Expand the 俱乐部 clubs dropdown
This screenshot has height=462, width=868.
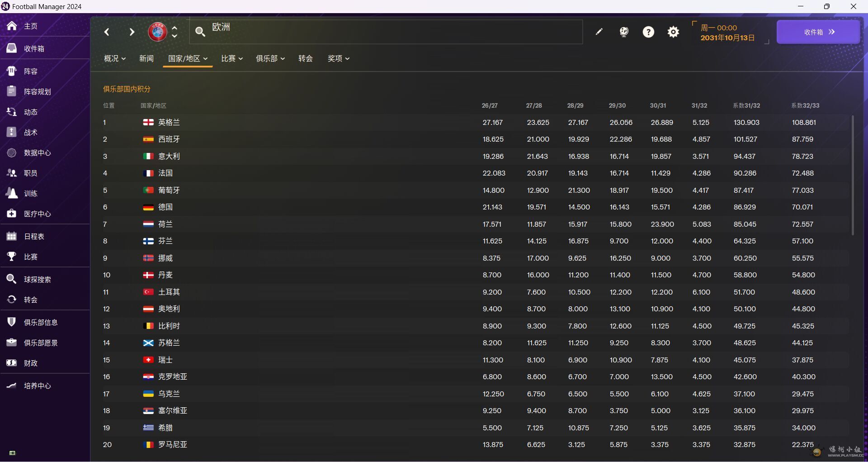(x=270, y=58)
